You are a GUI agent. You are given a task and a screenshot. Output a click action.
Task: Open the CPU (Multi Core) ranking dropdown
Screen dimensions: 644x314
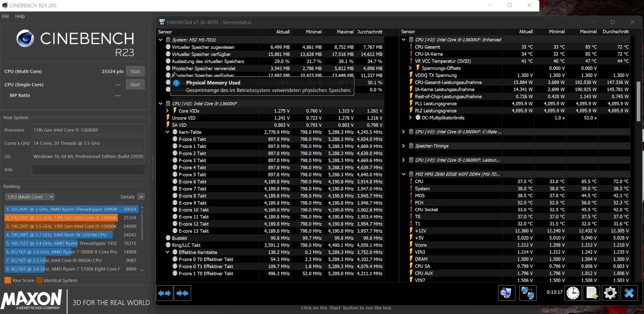(x=30, y=197)
